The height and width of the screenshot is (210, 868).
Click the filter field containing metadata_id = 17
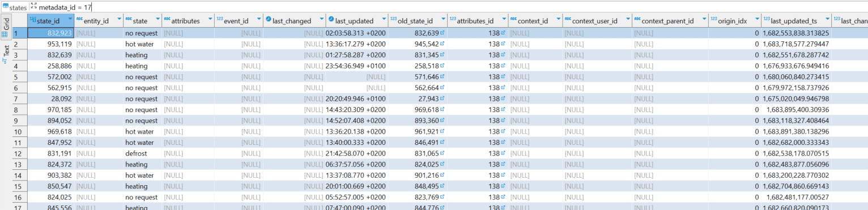point(453,7)
